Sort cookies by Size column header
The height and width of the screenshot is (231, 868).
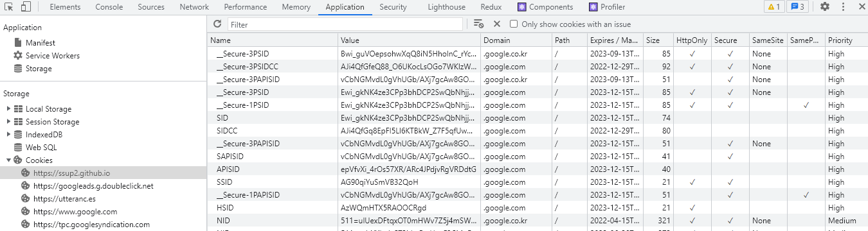tap(658, 40)
